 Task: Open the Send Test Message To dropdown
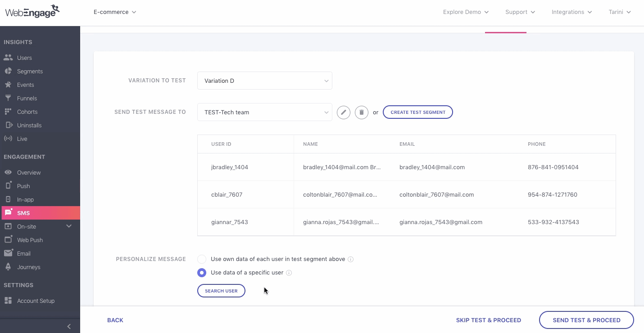click(265, 112)
